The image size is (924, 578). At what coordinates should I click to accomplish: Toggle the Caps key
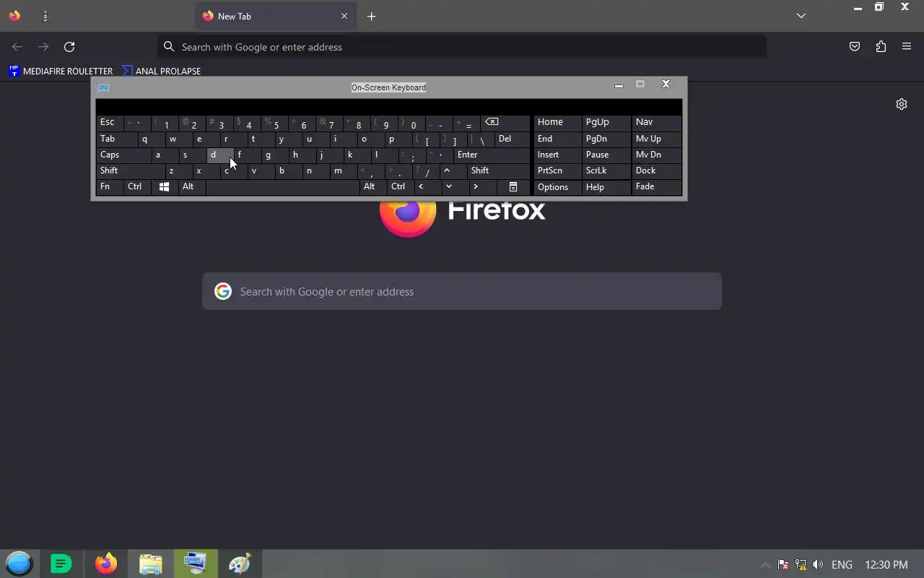[123, 155]
